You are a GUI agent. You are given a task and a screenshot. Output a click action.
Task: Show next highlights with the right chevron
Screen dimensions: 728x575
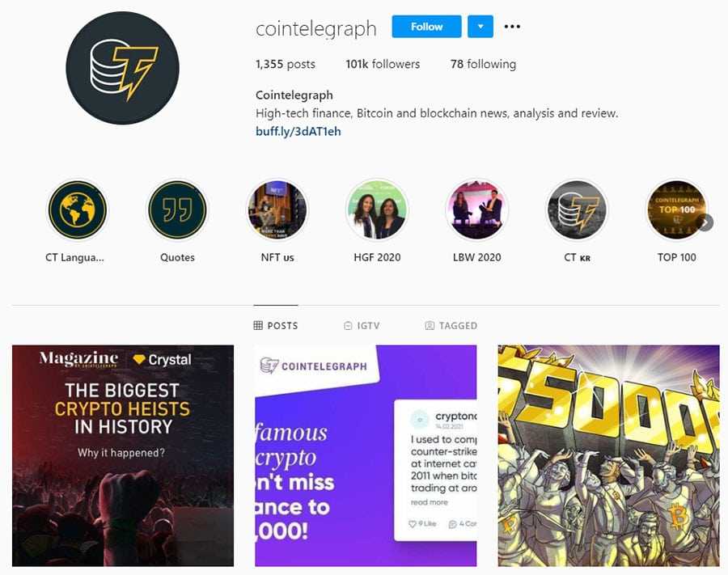(x=705, y=222)
